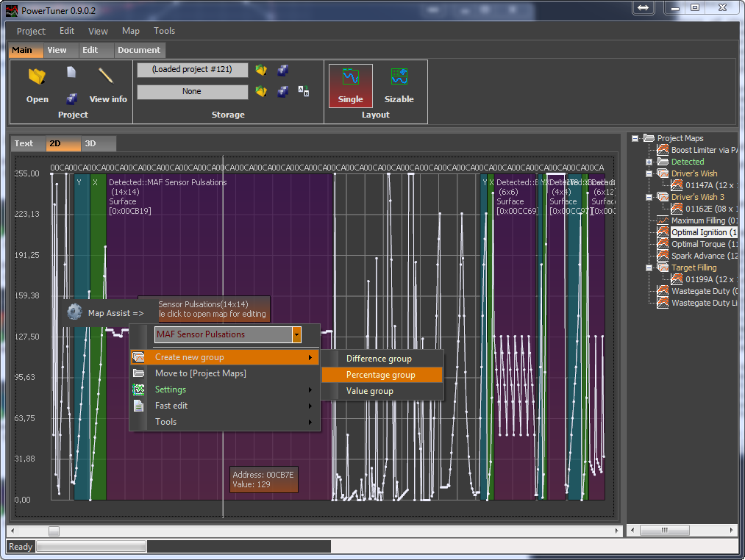Collapse the Driver's Wish group

point(649,174)
